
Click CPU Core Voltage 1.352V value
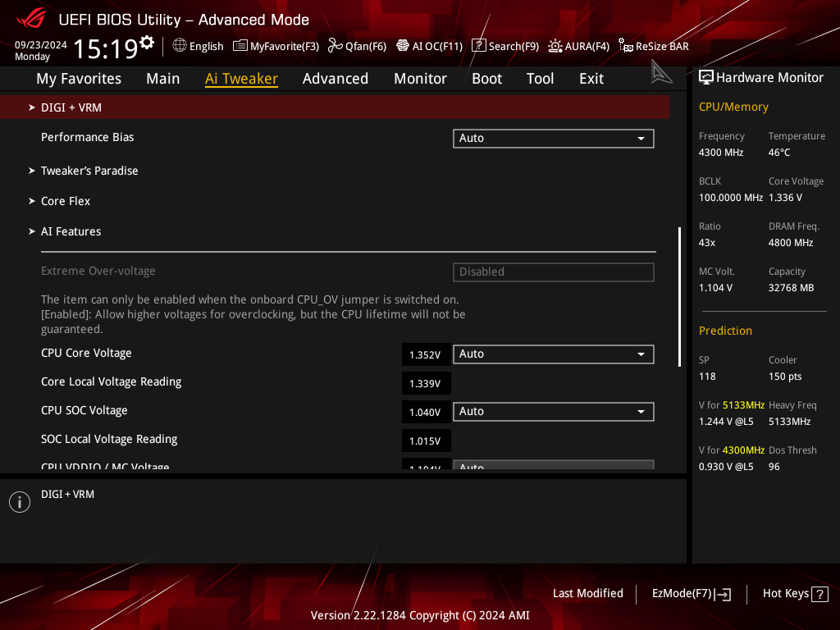[426, 354]
